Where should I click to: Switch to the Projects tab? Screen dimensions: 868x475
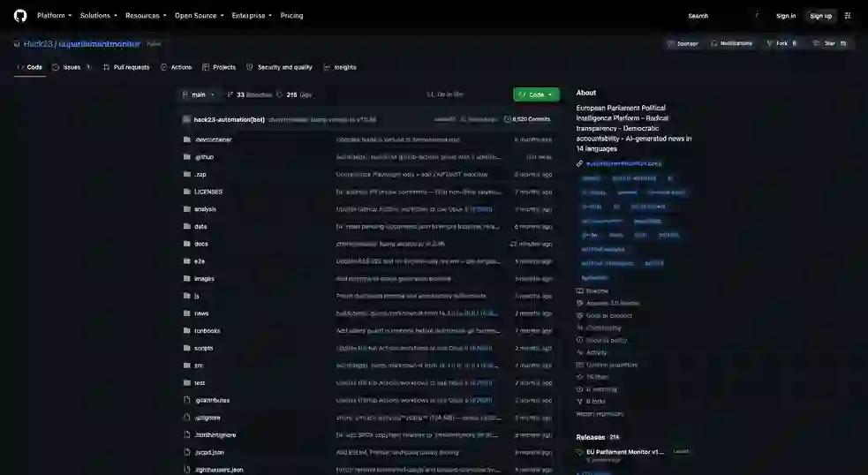pos(219,67)
